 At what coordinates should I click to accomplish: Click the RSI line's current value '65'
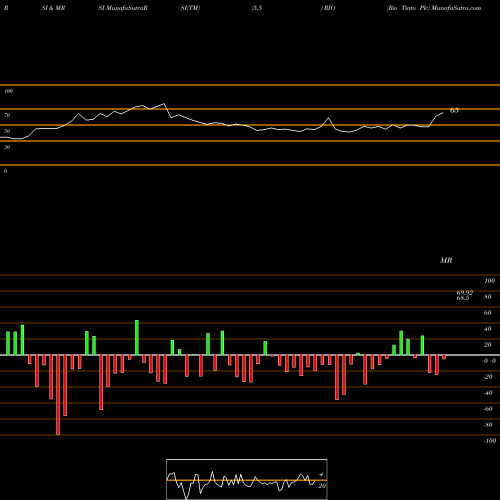pos(454,110)
